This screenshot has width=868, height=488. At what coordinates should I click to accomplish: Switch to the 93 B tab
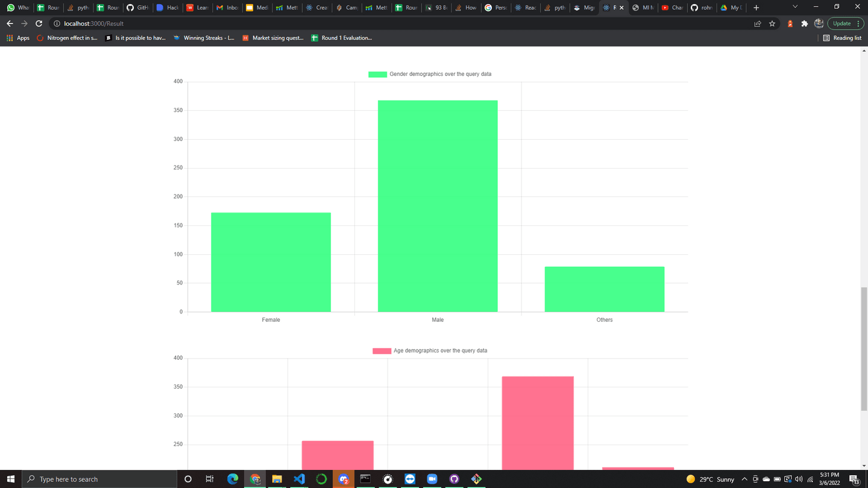(435, 7)
